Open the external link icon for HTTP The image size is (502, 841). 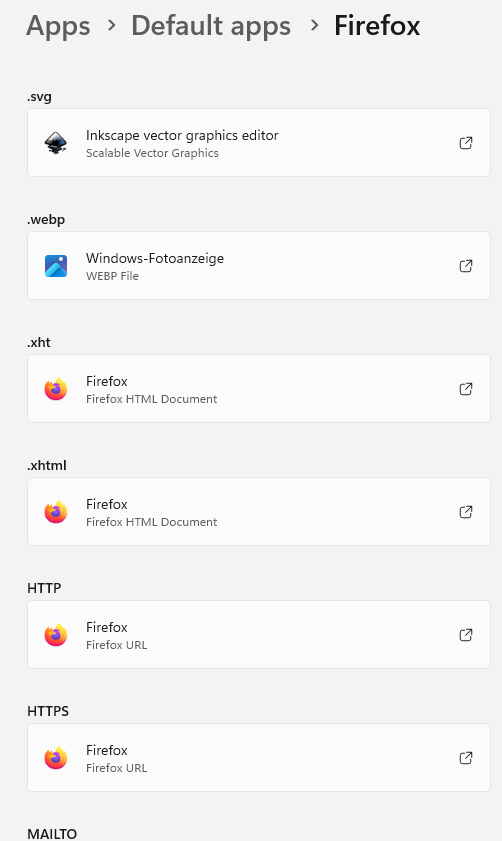tap(466, 635)
